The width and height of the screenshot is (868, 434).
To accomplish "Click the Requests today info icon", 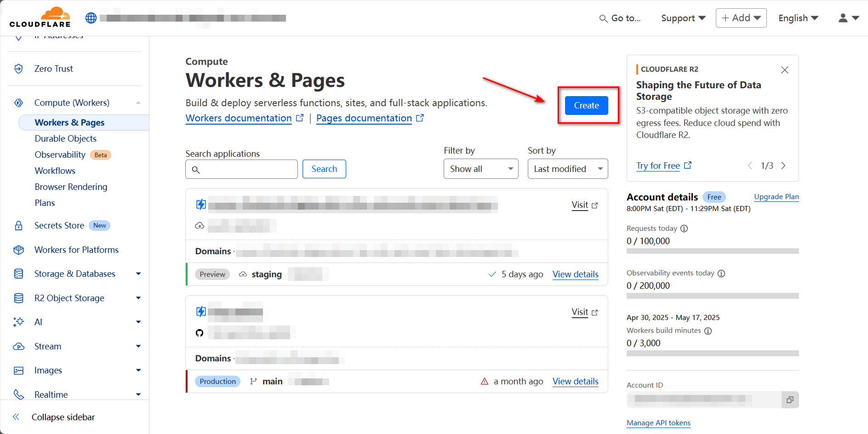I will 684,228.
